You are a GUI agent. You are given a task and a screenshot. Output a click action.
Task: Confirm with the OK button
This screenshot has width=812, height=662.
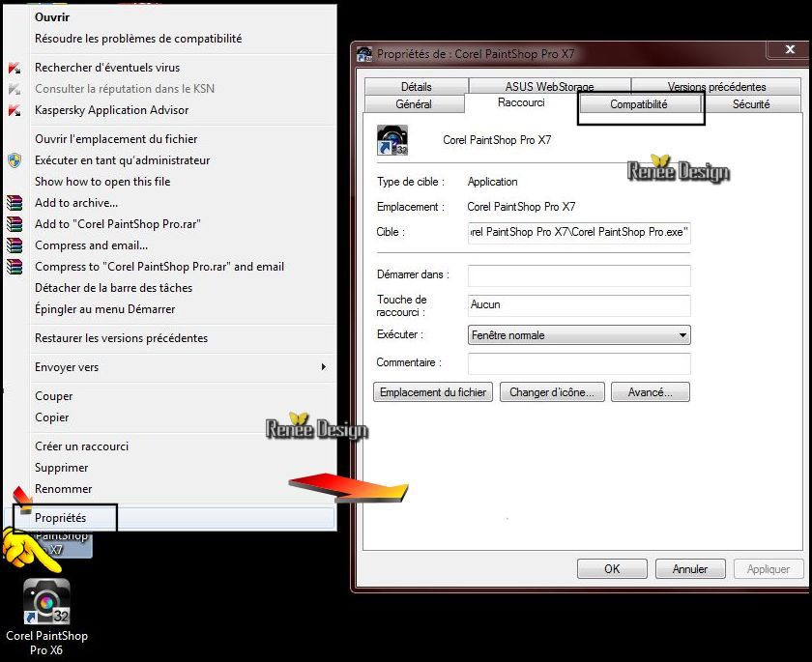point(612,569)
